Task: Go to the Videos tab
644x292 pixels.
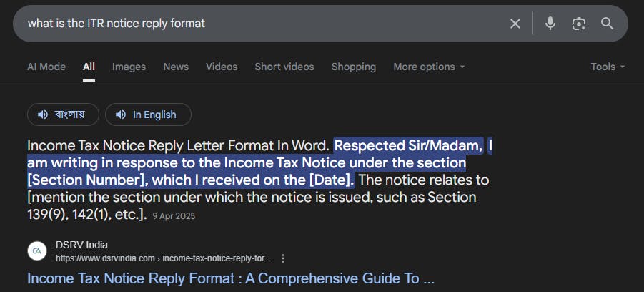Action: 222,67
